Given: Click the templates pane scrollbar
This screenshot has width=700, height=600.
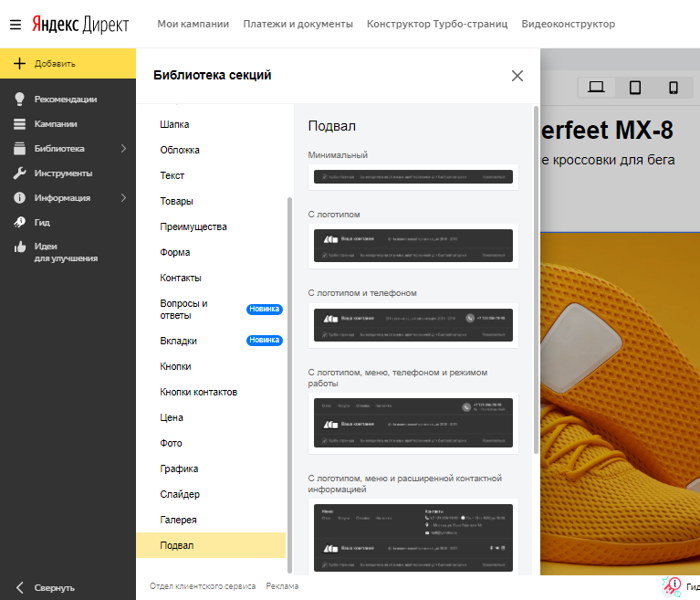Looking at the screenshot, I should click(536, 279).
